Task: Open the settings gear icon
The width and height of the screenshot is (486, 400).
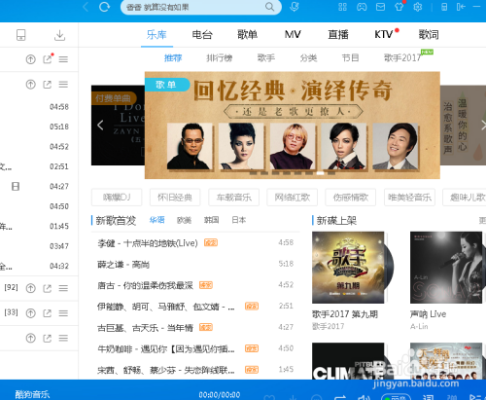Action: tap(418, 7)
